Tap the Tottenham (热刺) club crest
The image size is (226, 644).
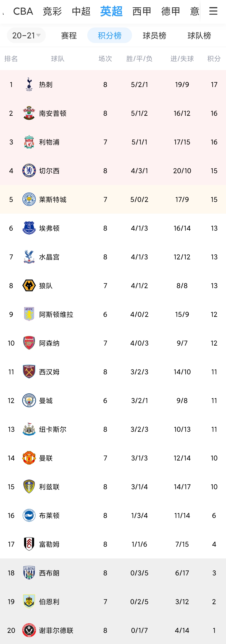pos(29,84)
